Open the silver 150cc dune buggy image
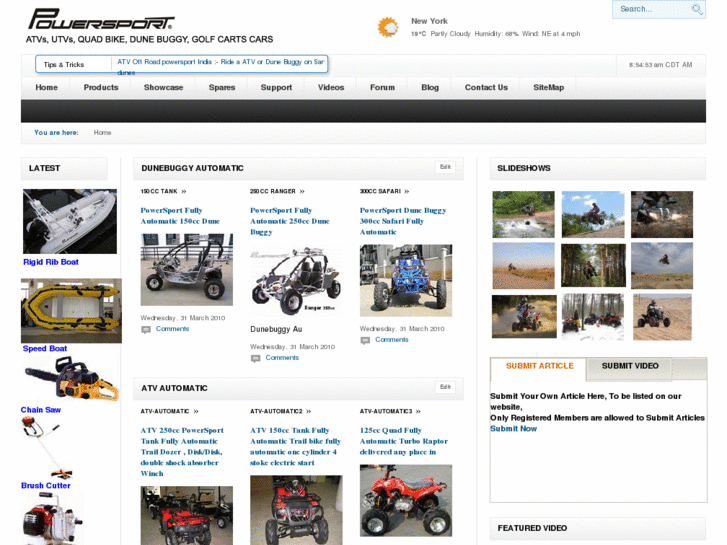727x545 pixels. [x=187, y=269]
